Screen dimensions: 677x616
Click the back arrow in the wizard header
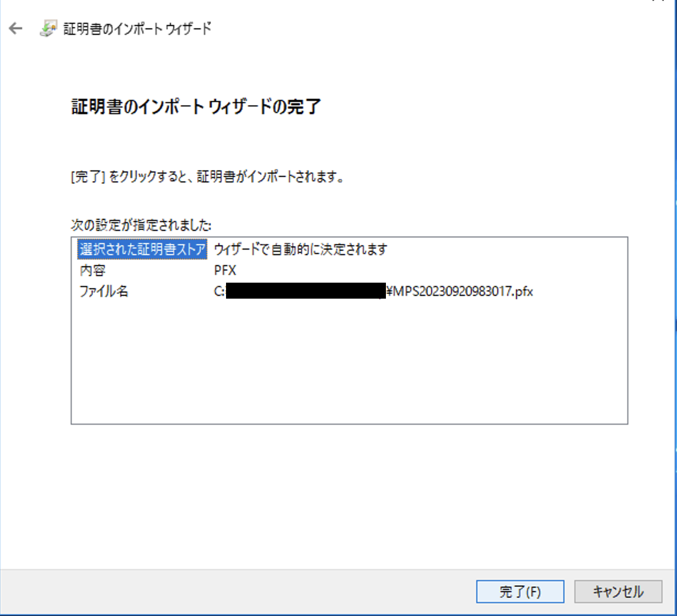[x=15, y=29]
